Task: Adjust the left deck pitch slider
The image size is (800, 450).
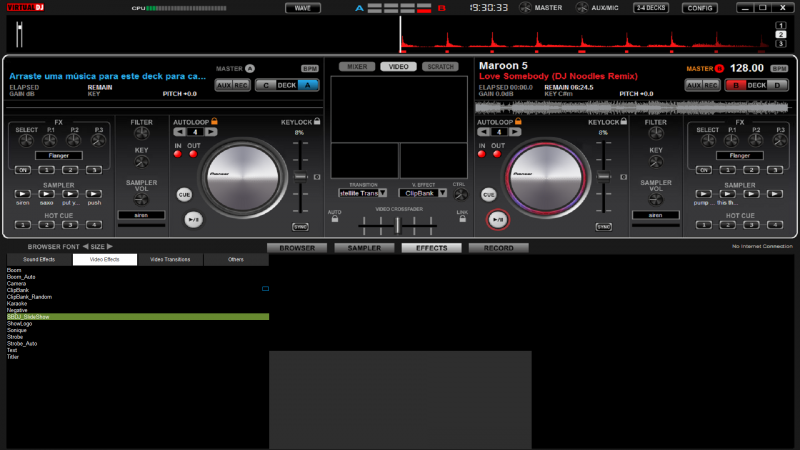Action: click(301, 177)
